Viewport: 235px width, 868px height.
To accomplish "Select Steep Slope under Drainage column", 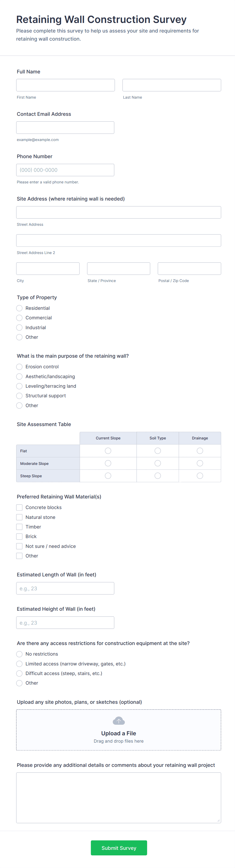I will 200,476.
